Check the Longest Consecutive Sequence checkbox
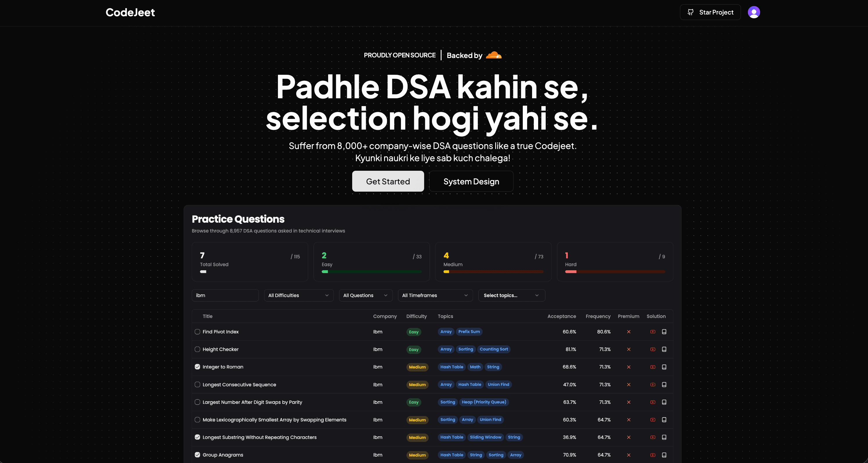The height and width of the screenshot is (463, 868). click(198, 384)
